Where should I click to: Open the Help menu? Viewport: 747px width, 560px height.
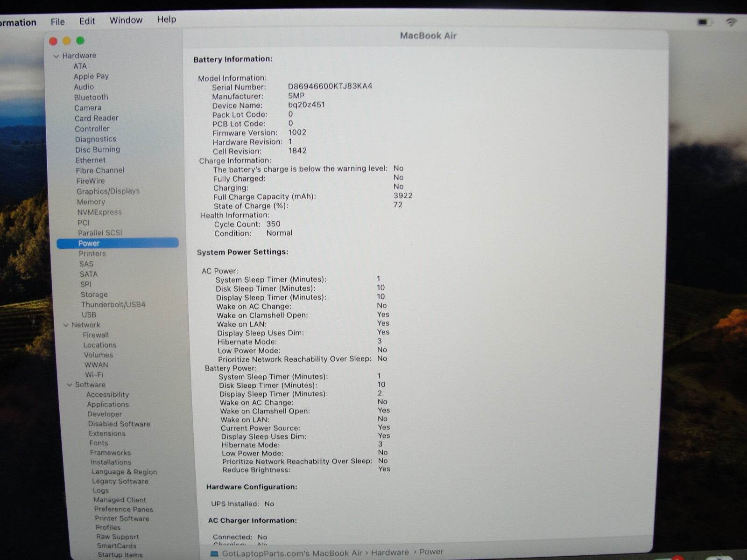click(166, 20)
